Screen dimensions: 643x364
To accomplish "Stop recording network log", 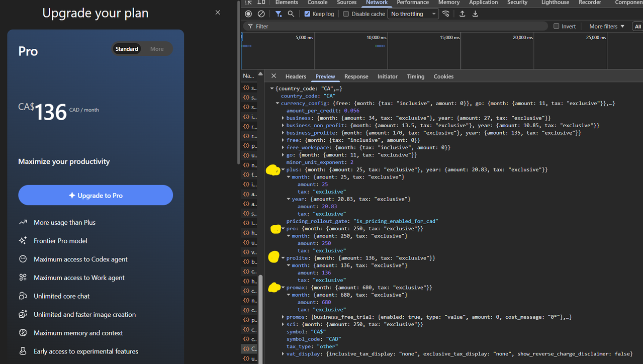I will [x=248, y=14].
